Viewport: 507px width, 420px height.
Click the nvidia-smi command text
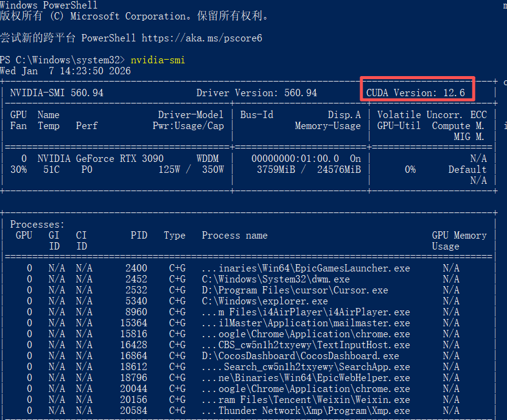tap(158, 60)
